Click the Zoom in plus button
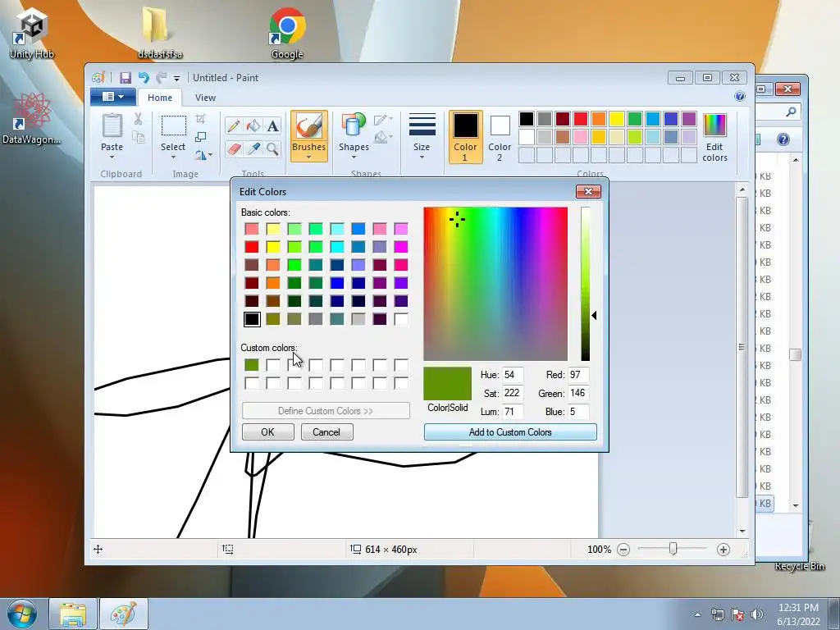The width and height of the screenshot is (840, 630). coord(724,550)
